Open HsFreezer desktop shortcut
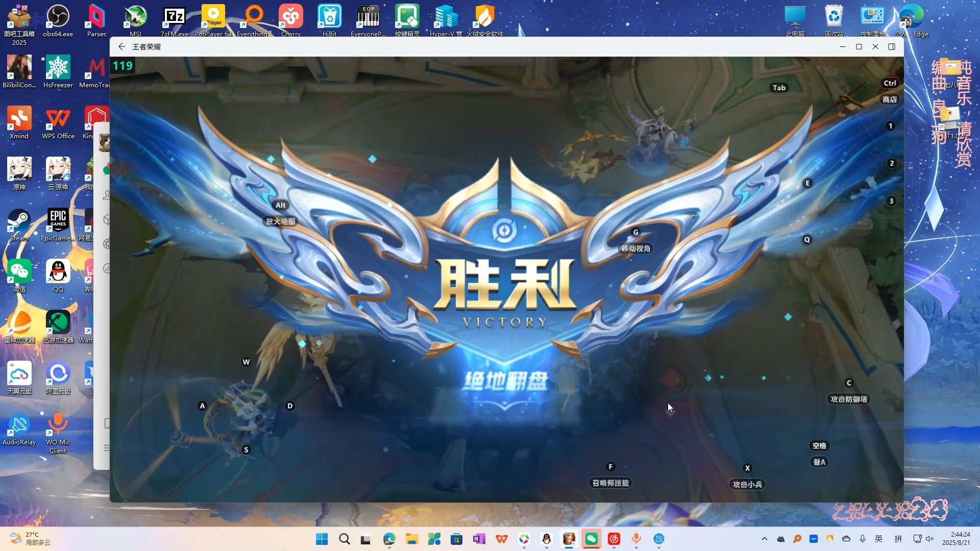This screenshot has height=551, width=980. pyautogui.click(x=58, y=72)
